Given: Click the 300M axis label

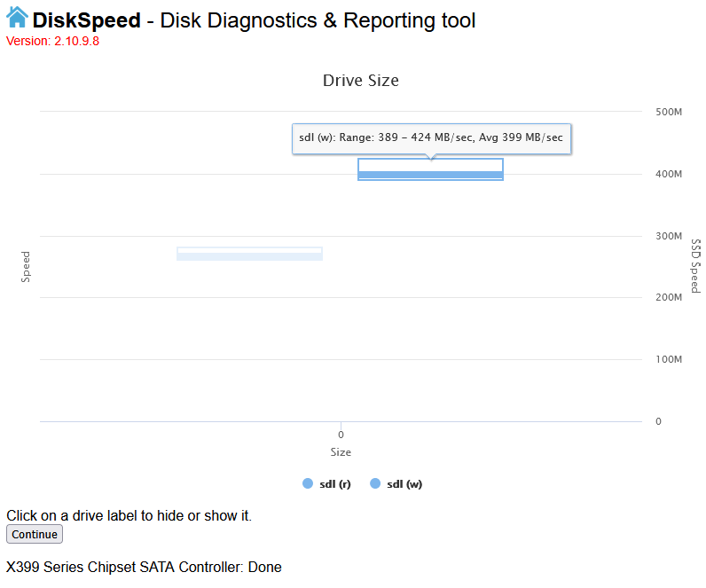Looking at the screenshot, I should (669, 236).
